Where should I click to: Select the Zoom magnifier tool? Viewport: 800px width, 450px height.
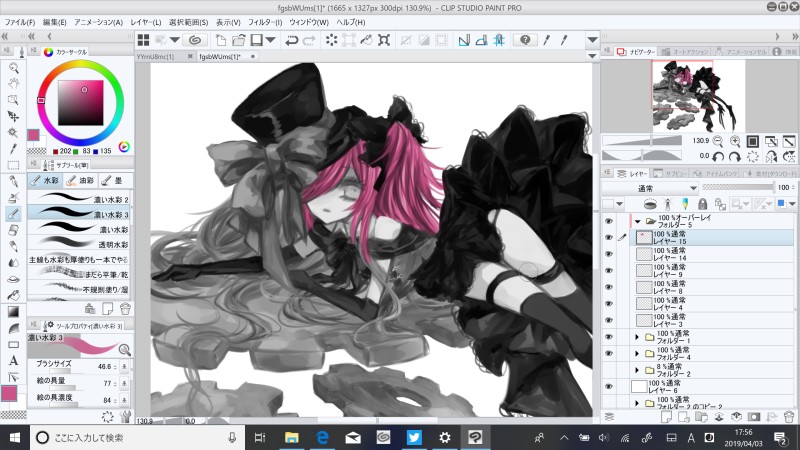[x=13, y=68]
